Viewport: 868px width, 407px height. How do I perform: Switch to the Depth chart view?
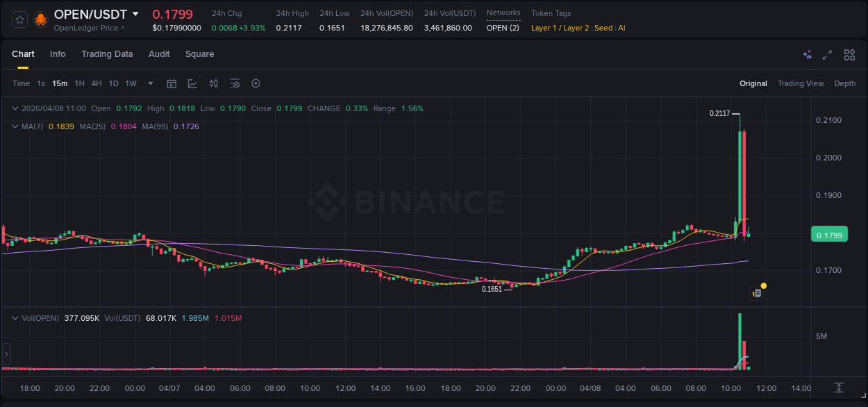pyautogui.click(x=844, y=83)
